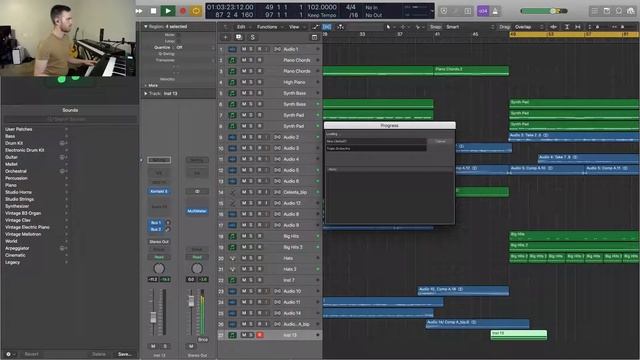This screenshot has height=360, width=640.
Task: Open the list editors icon in top right
Action: [x=595, y=11]
